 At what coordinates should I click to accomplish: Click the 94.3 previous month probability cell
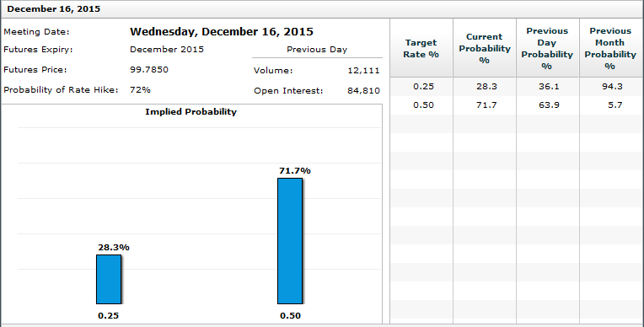pyautogui.click(x=611, y=87)
